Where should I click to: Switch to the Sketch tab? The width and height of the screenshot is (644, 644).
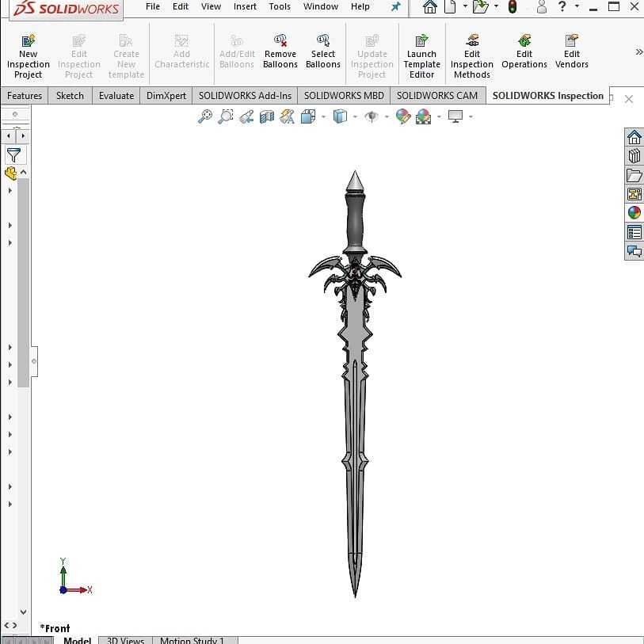[x=70, y=96]
